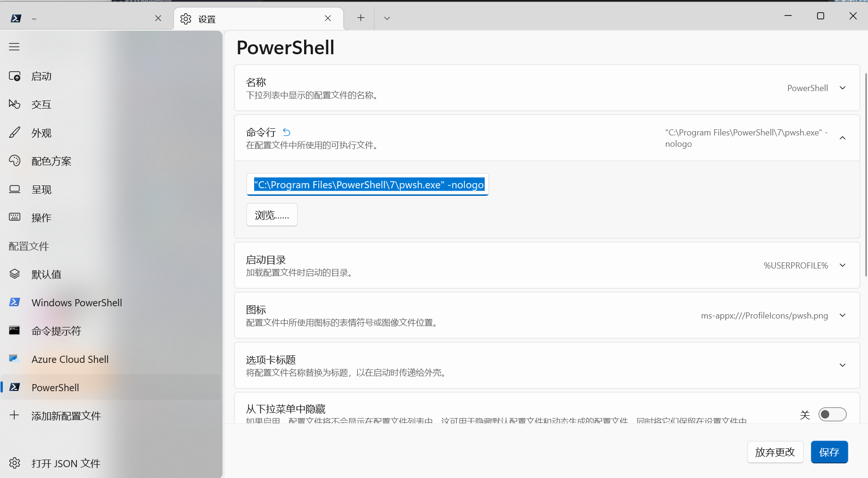Expand the 选项卡标题 setting
The height and width of the screenshot is (478, 868).
coord(842,365)
